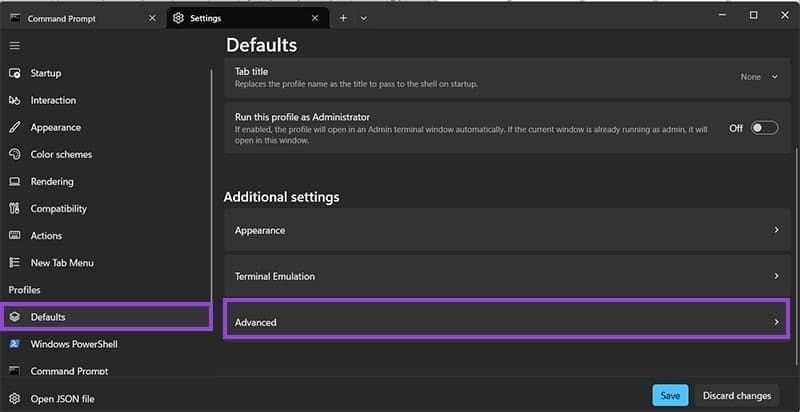Go to the Rendering settings page
The image size is (800, 412).
click(51, 182)
